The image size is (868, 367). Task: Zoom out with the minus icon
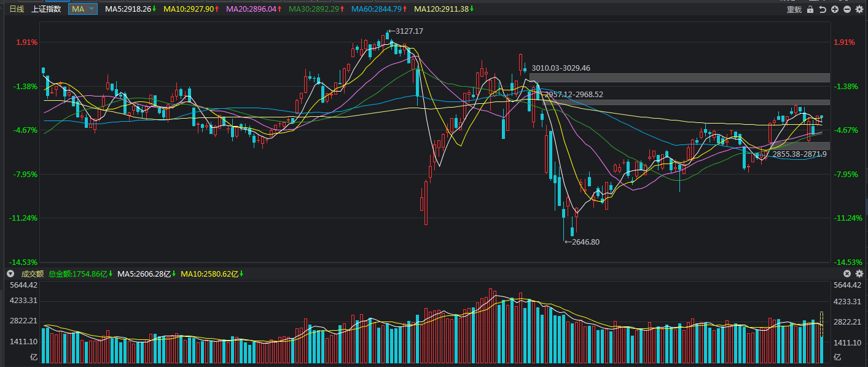click(x=847, y=9)
